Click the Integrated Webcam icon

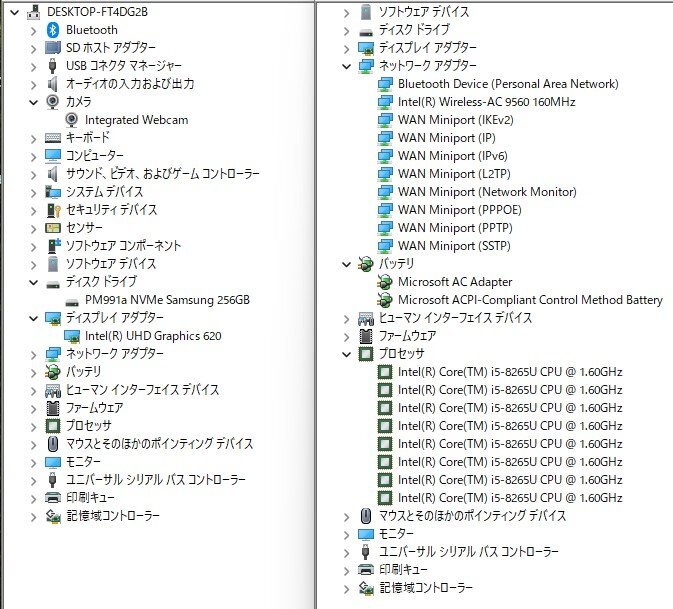click(x=71, y=120)
